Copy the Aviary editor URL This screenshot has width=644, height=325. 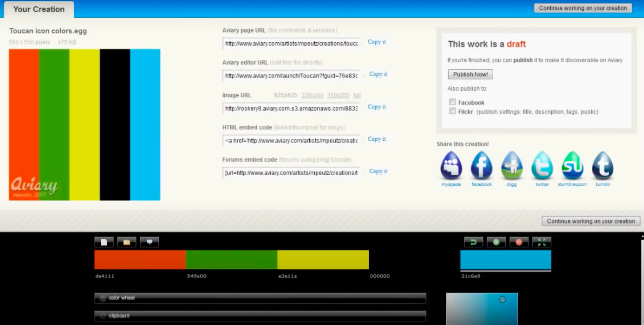[378, 74]
